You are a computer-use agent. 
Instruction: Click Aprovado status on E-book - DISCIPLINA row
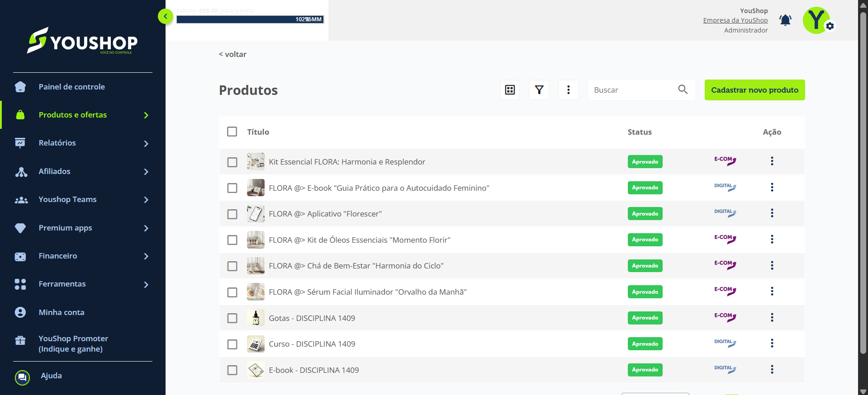(645, 370)
